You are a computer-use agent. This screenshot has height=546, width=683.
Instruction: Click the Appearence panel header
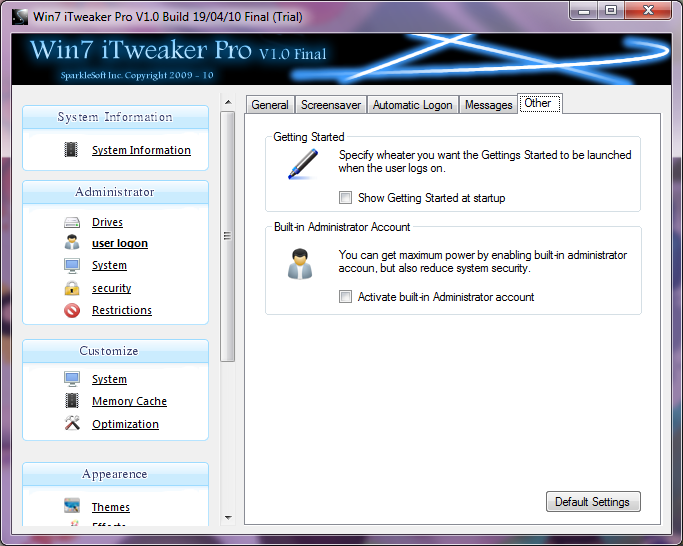[115, 474]
